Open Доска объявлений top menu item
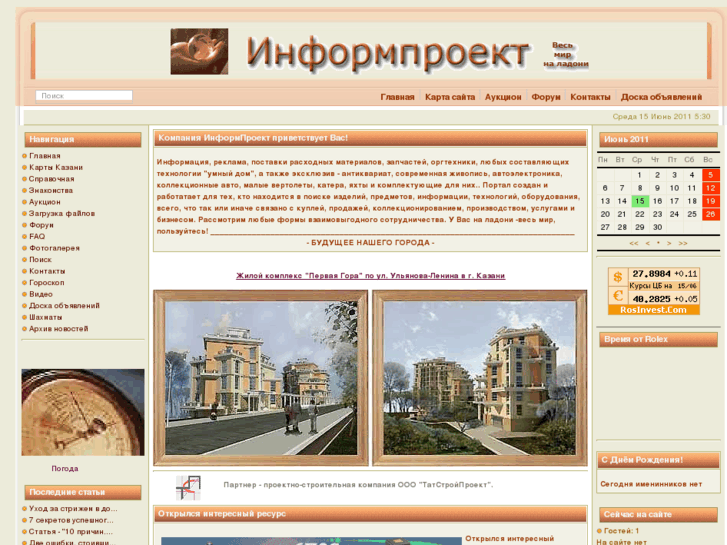This screenshot has height=545, width=727. click(661, 97)
